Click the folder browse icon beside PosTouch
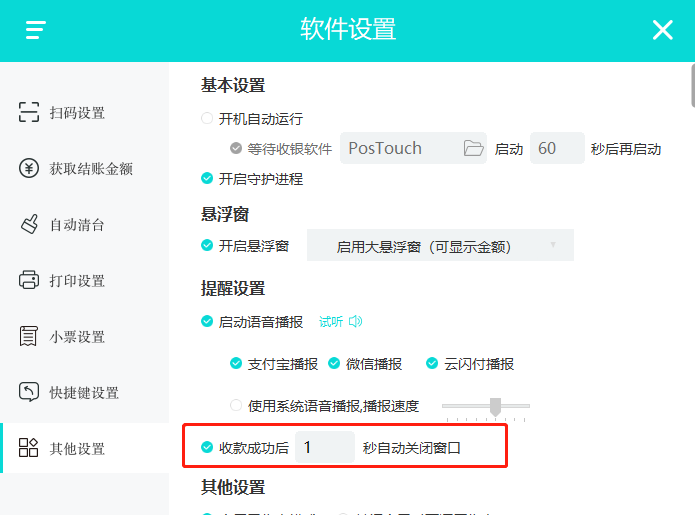The height and width of the screenshot is (515, 695). pos(473,149)
